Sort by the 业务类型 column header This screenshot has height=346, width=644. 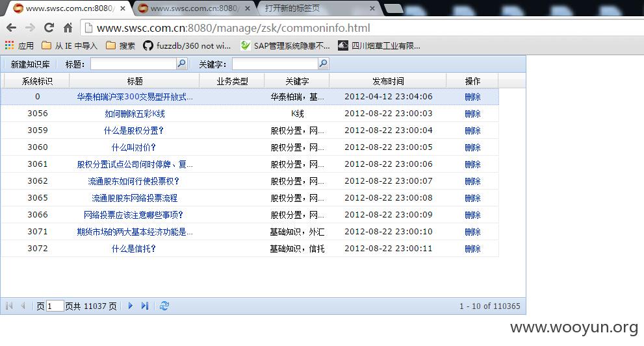tap(232, 81)
